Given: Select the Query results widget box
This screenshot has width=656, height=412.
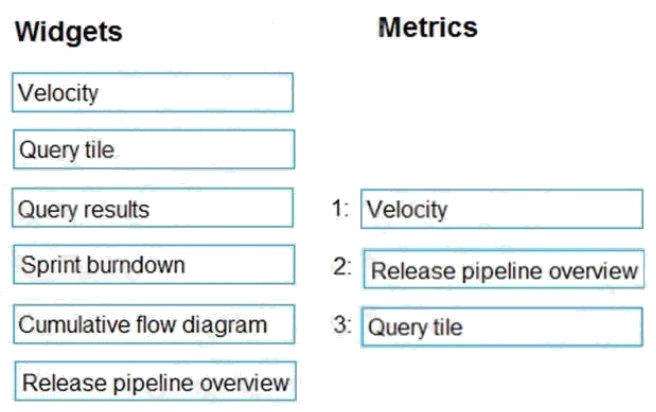Looking at the screenshot, I should click(153, 208).
